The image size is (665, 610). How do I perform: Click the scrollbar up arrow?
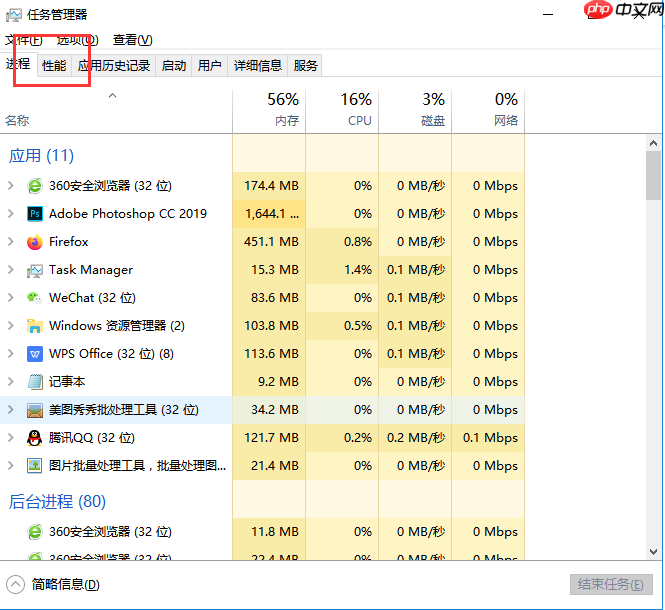point(653,143)
